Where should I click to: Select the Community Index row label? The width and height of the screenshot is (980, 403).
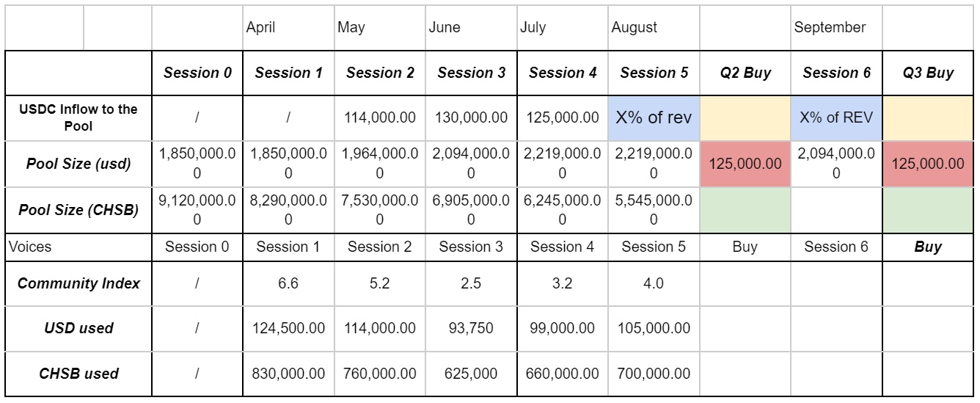click(x=78, y=283)
